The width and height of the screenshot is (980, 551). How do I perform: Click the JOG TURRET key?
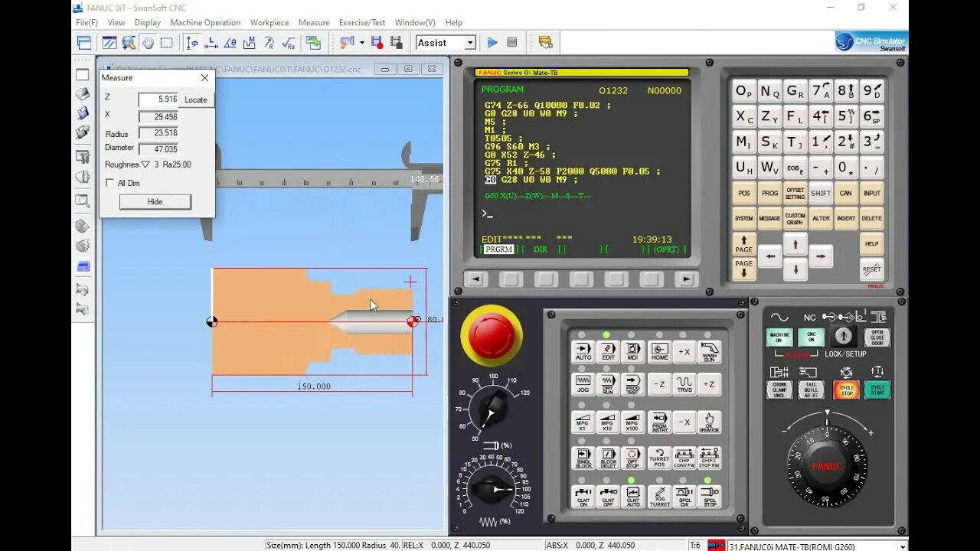click(659, 497)
